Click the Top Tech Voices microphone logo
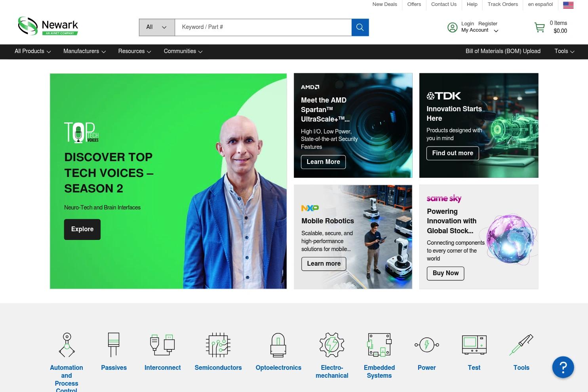This screenshot has height=392, width=588. click(x=81, y=132)
